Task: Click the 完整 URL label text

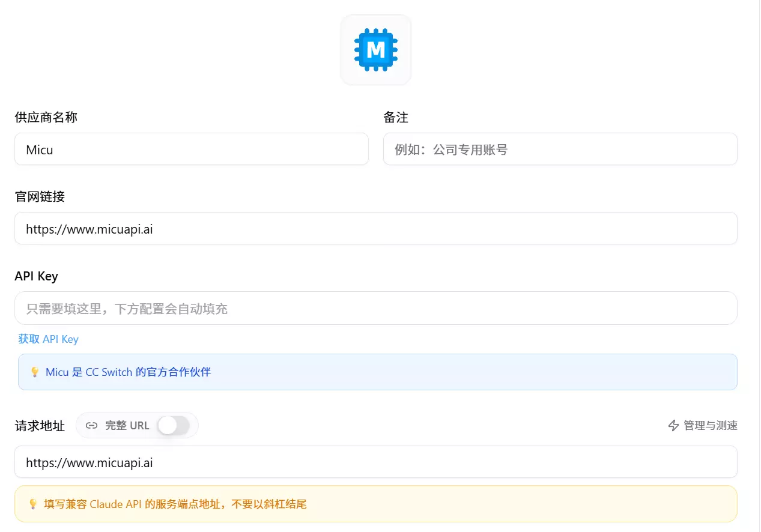Action: pyautogui.click(x=127, y=426)
